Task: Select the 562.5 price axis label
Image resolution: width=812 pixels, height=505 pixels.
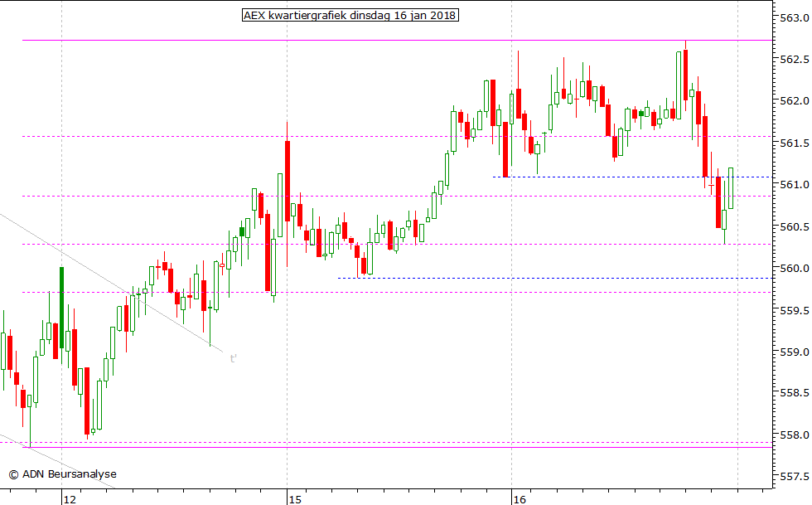Action: tap(794, 60)
